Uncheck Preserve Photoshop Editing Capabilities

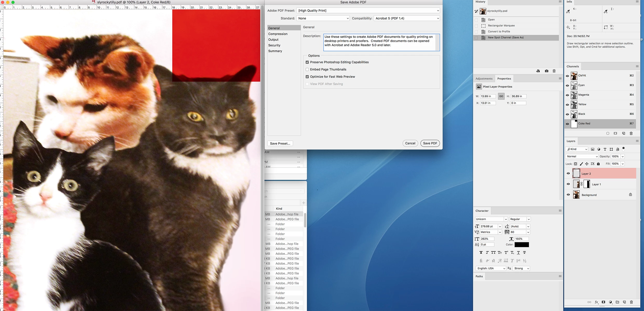(307, 62)
